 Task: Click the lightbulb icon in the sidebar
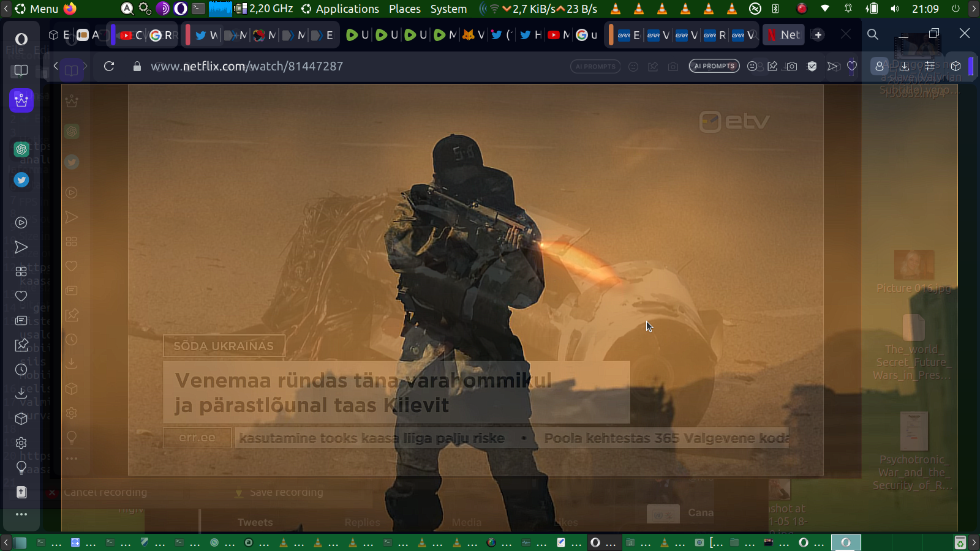coord(21,468)
